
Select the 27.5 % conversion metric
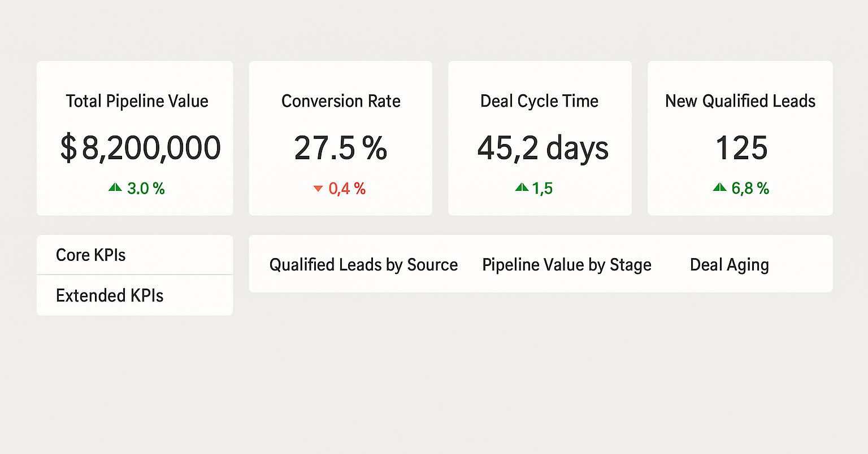pos(341,148)
